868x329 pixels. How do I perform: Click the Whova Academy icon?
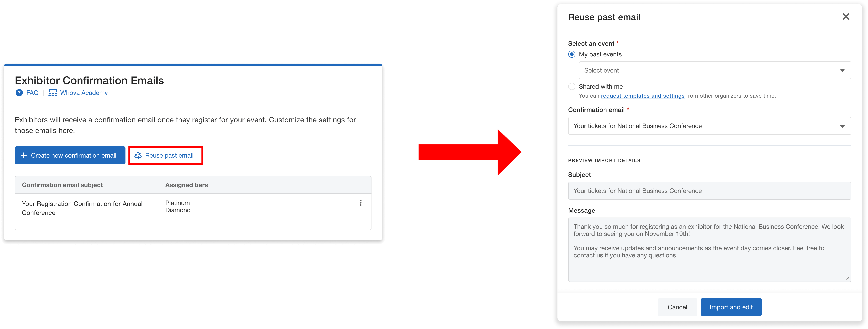point(53,93)
